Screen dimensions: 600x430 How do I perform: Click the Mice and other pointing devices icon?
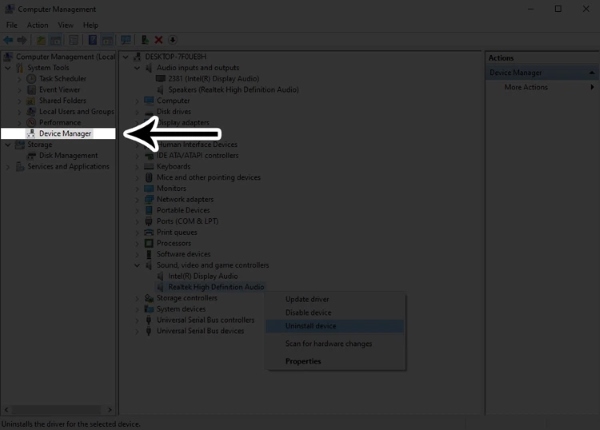149,178
